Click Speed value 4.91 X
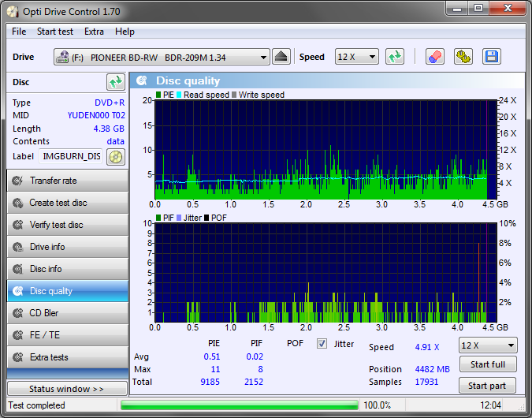The height and width of the screenshot is (418, 532). (x=427, y=347)
